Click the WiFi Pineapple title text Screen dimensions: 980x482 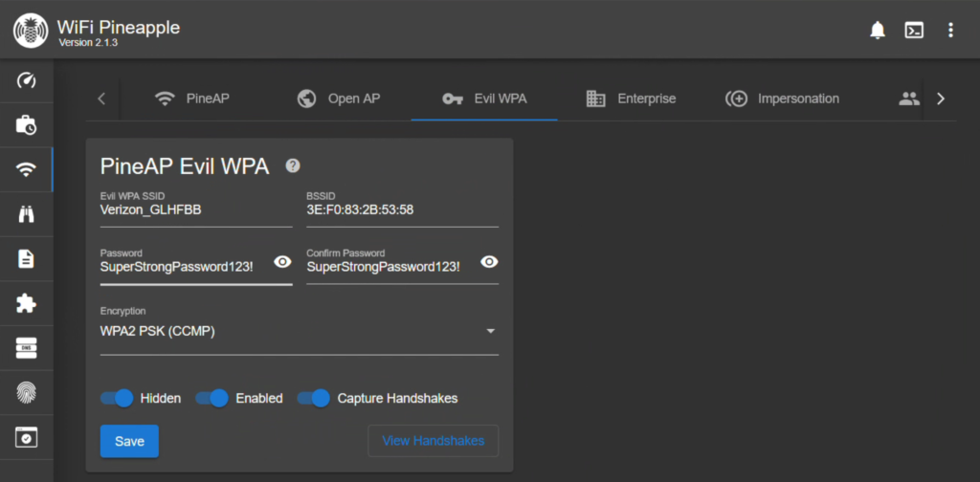118,27
